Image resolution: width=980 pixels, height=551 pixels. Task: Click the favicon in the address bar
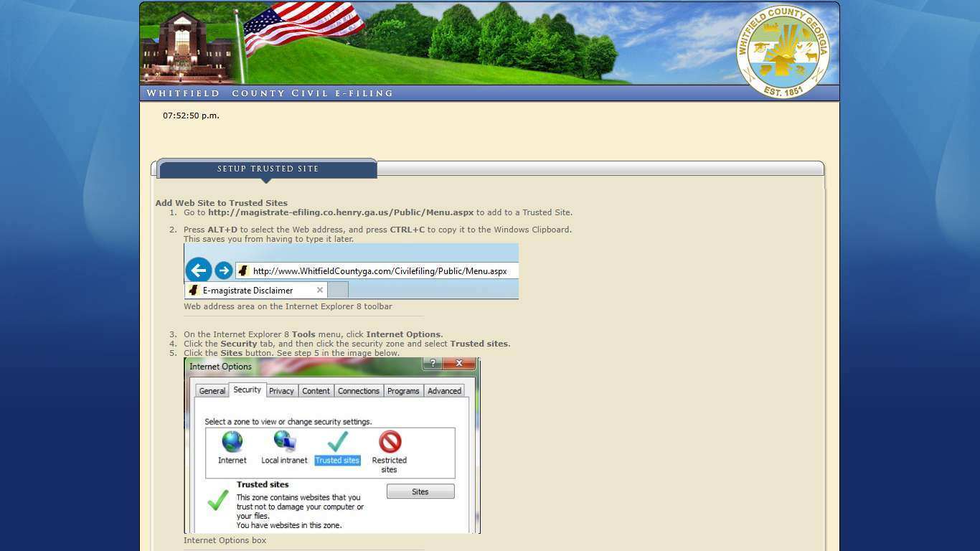click(243, 270)
